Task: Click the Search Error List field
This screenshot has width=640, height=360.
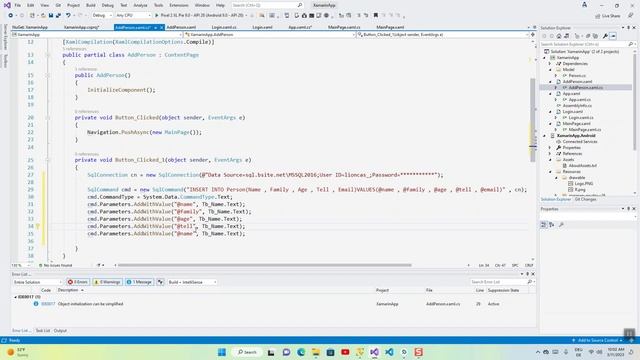Action: click(x=501, y=282)
